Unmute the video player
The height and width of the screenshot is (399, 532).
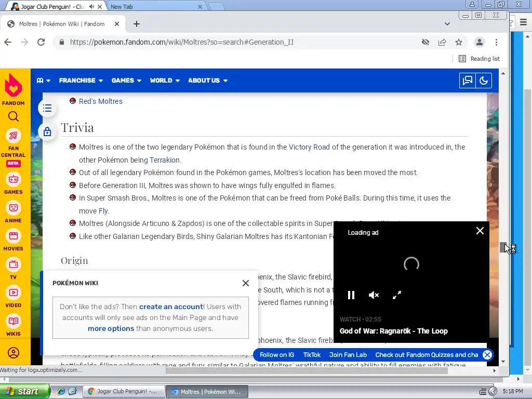(374, 295)
